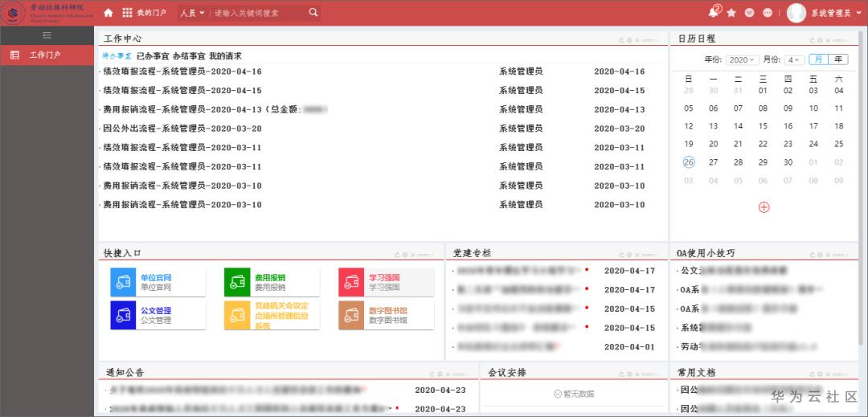Click the search magnifier icon
Viewport: 868px width, 417px height.
[313, 12]
